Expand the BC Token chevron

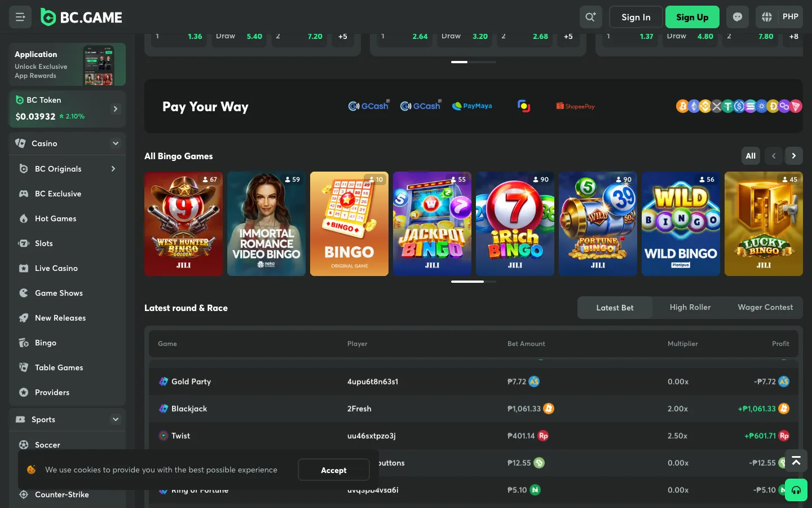tap(116, 109)
